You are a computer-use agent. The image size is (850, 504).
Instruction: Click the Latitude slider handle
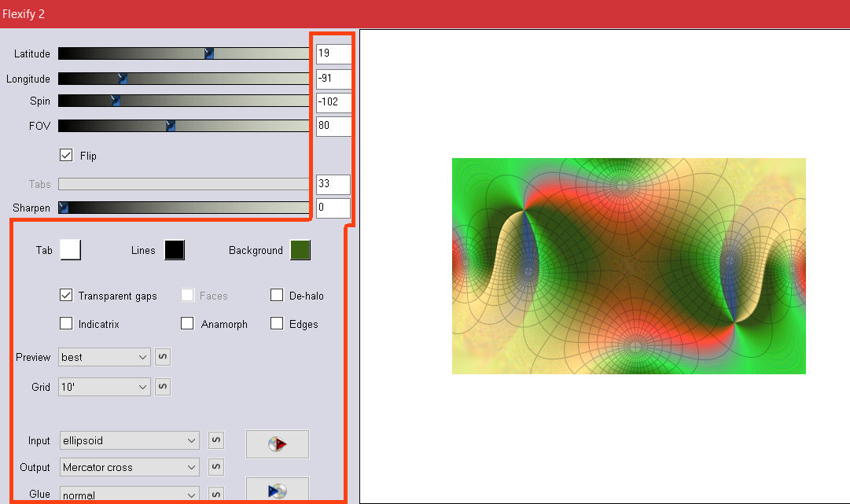(209, 53)
